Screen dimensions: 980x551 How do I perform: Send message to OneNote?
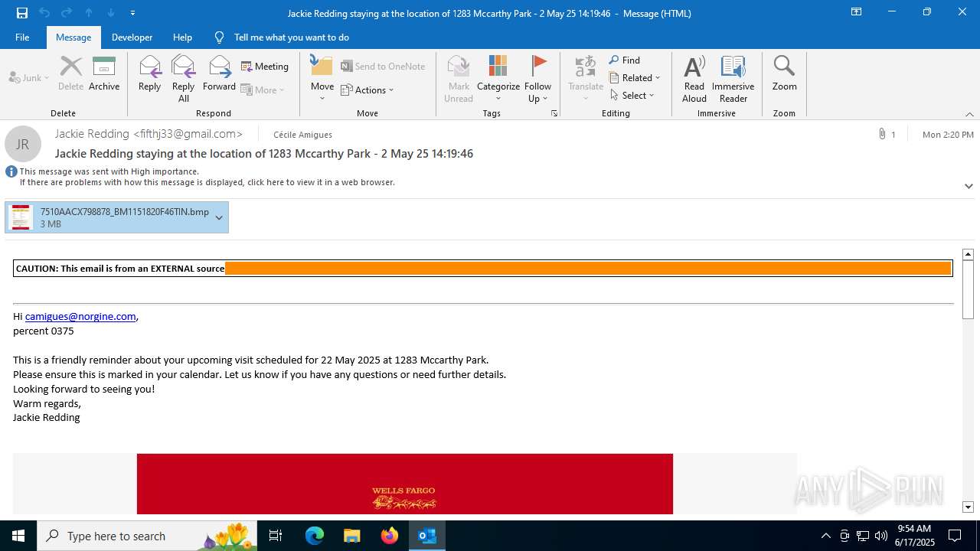point(383,67)
